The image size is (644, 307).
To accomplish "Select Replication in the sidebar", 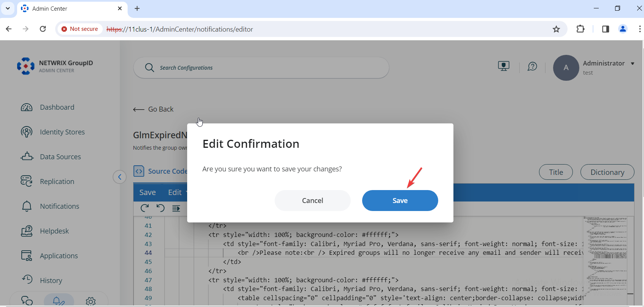I will coord(57,181).
